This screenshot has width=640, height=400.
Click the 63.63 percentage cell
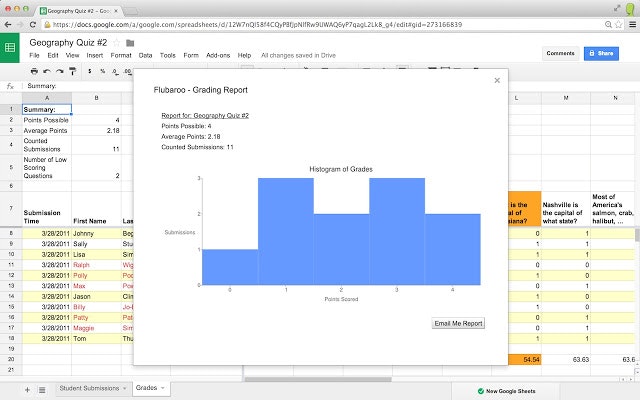point(566,360)
